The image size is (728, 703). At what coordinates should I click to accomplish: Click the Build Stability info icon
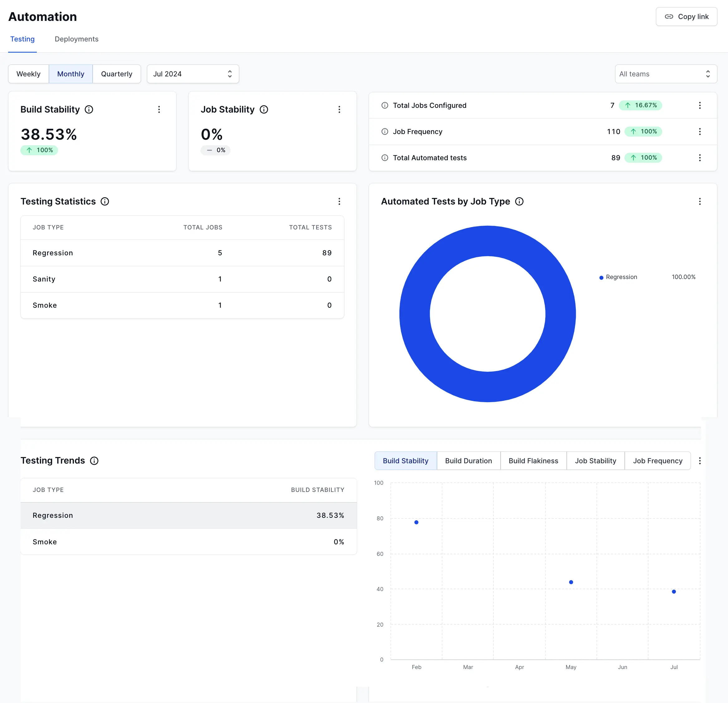(89, 109)
